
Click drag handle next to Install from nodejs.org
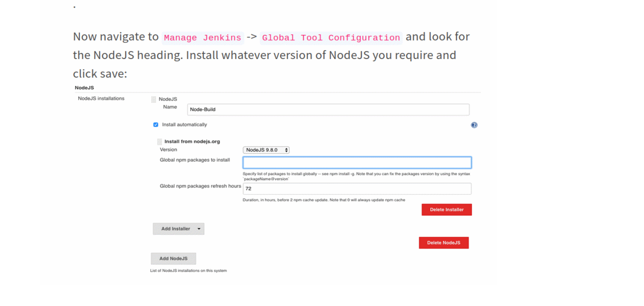[x=159, y=142]
